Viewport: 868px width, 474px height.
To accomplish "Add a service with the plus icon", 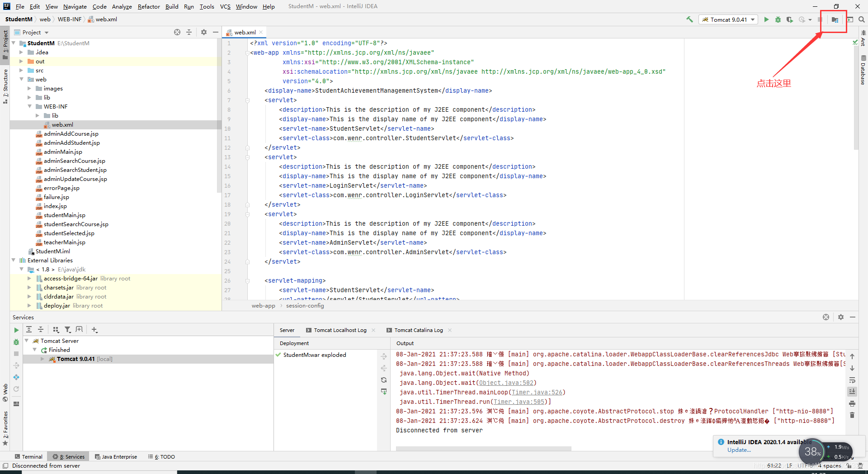I will point(94,330).
